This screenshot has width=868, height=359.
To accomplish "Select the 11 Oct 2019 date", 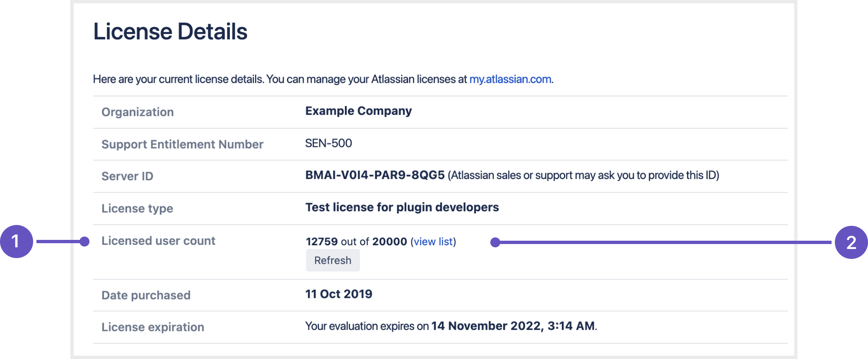I will point(338,294).
